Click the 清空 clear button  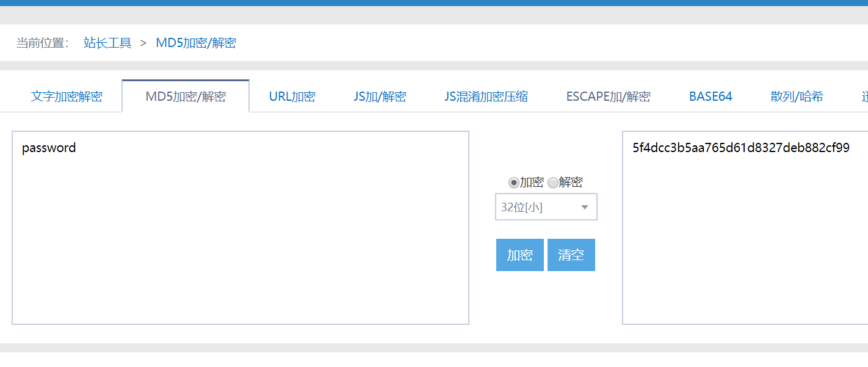tap(571, 255)
